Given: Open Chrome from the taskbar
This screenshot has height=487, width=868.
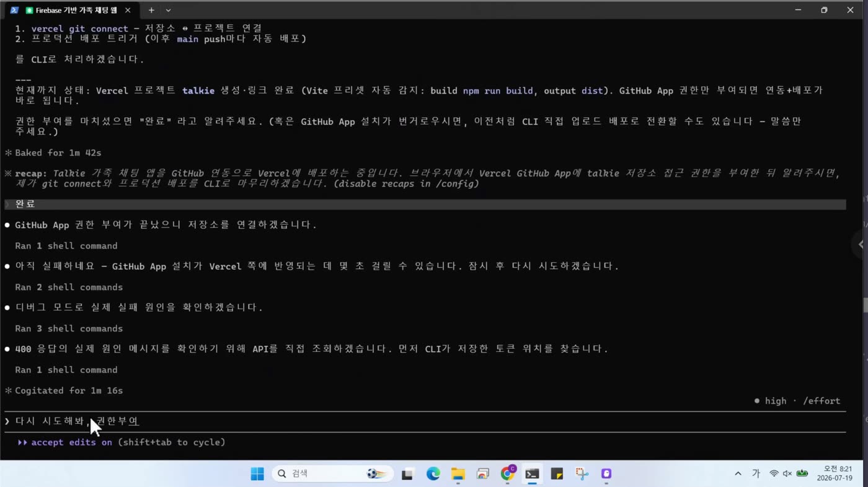Looking at the screenshot, I should 508,474.
